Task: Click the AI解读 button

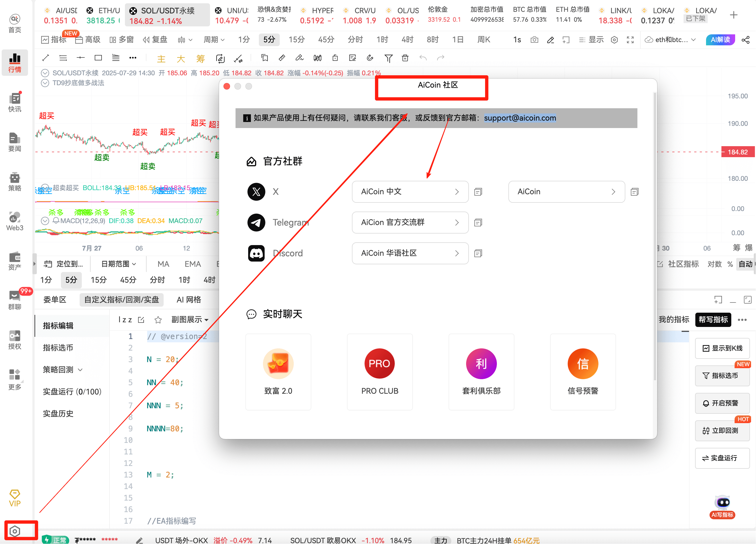Action: click(x=720, y=40)
